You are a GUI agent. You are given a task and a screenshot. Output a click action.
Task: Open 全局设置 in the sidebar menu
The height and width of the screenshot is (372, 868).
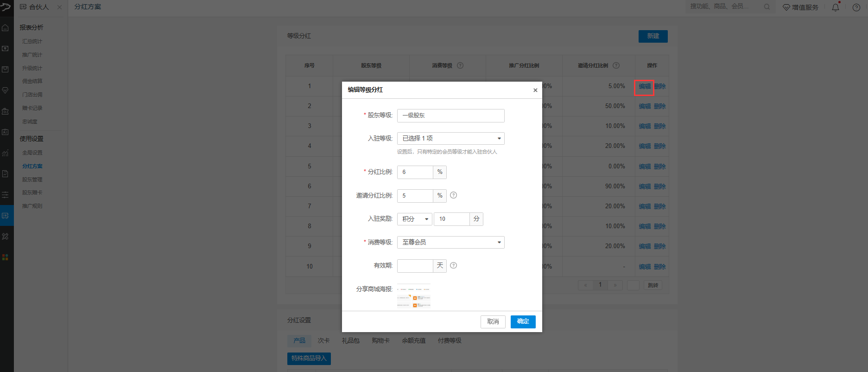tap(32, 153)
